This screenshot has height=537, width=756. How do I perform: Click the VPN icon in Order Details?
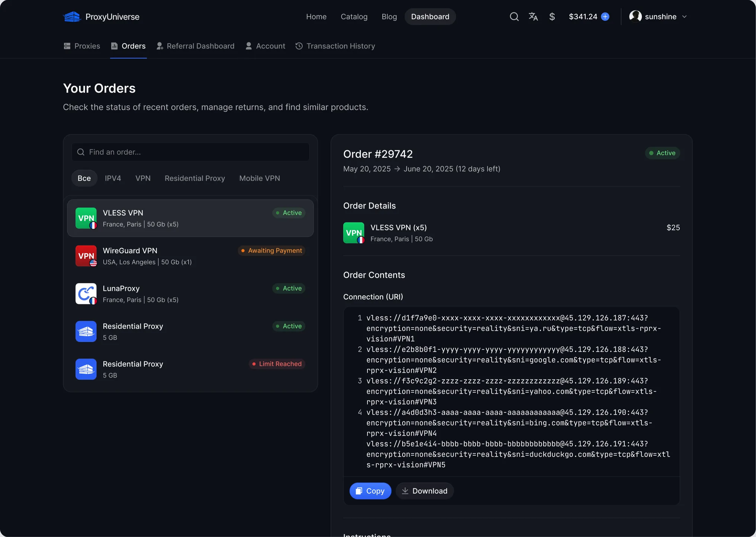(354, 233)
